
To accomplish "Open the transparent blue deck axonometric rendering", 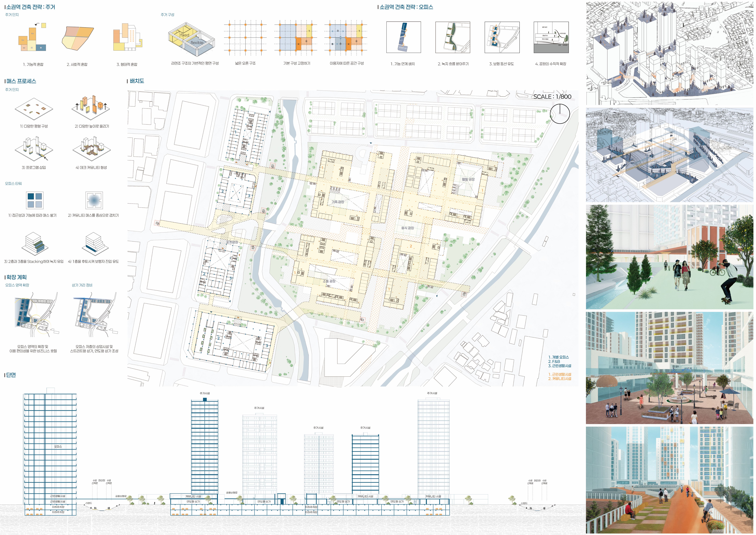I will 669,155.
